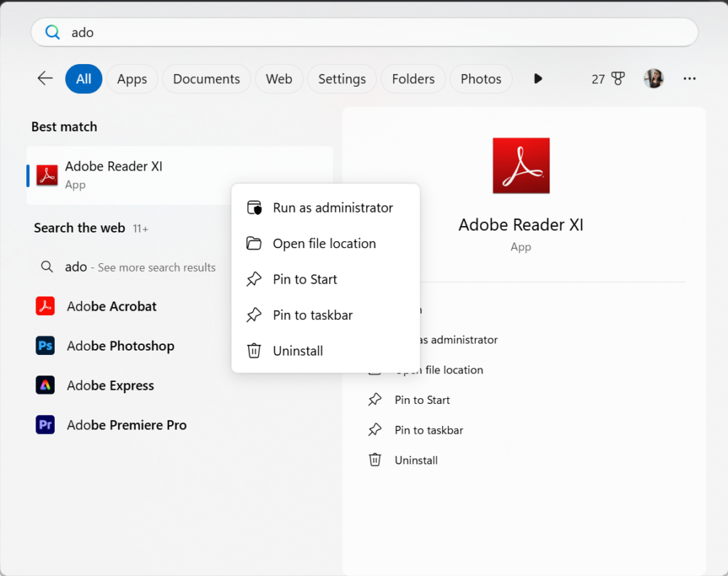Click the search text field containing 'ado'

click(x=365, y=32)
